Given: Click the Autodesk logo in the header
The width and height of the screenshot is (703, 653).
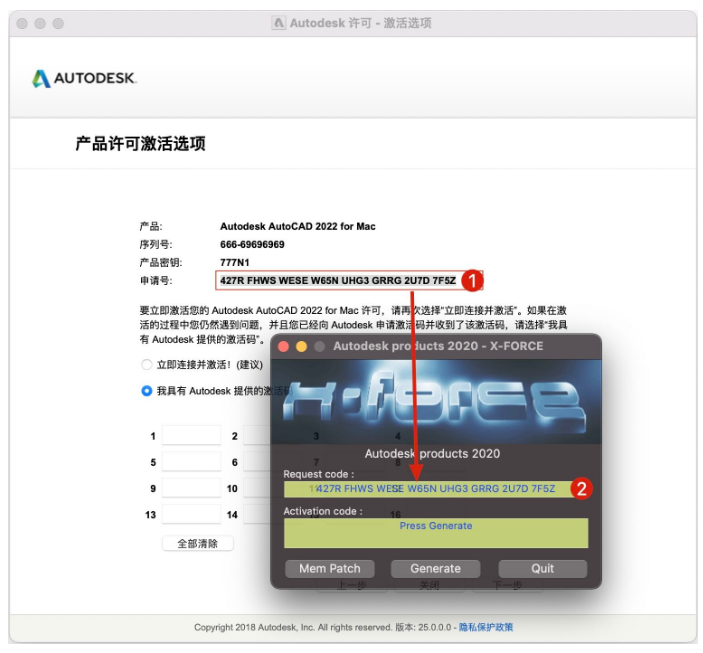Looking at the screenshot, I should tap(84, 78).
